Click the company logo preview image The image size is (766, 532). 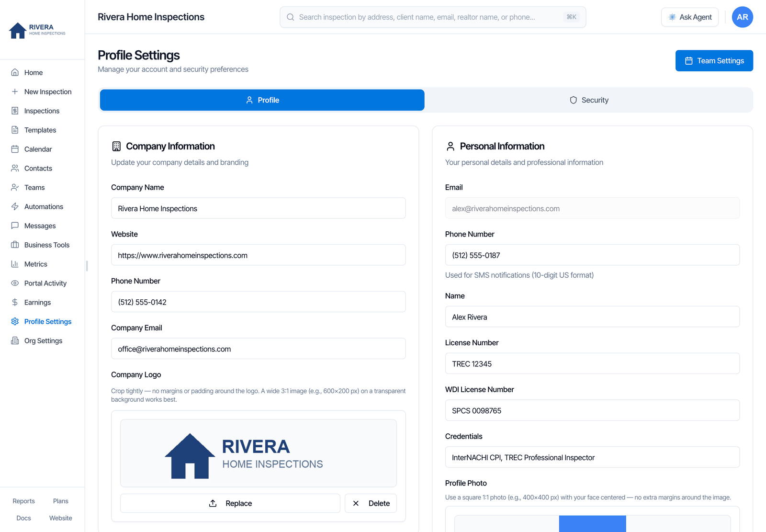tap(259, 453)
